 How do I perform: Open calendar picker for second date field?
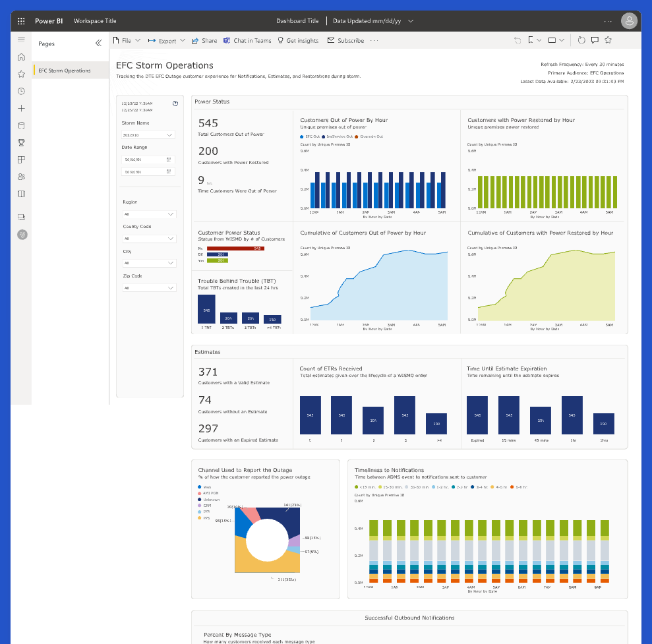(169, 171)
